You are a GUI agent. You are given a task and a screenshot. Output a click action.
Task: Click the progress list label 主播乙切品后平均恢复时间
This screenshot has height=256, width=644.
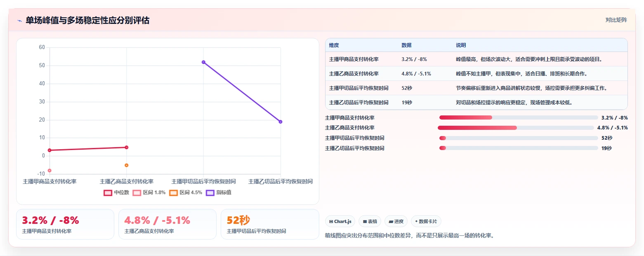355,148
